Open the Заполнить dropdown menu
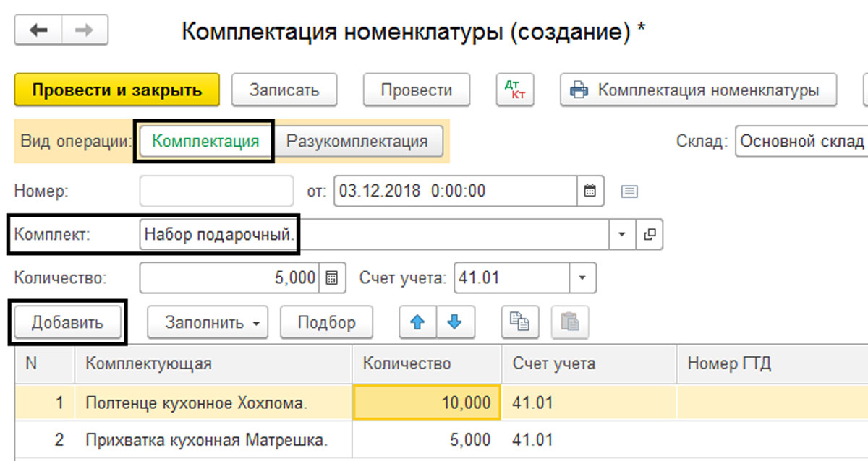Viewport: 868px width, 461px height. coord(207,322)
